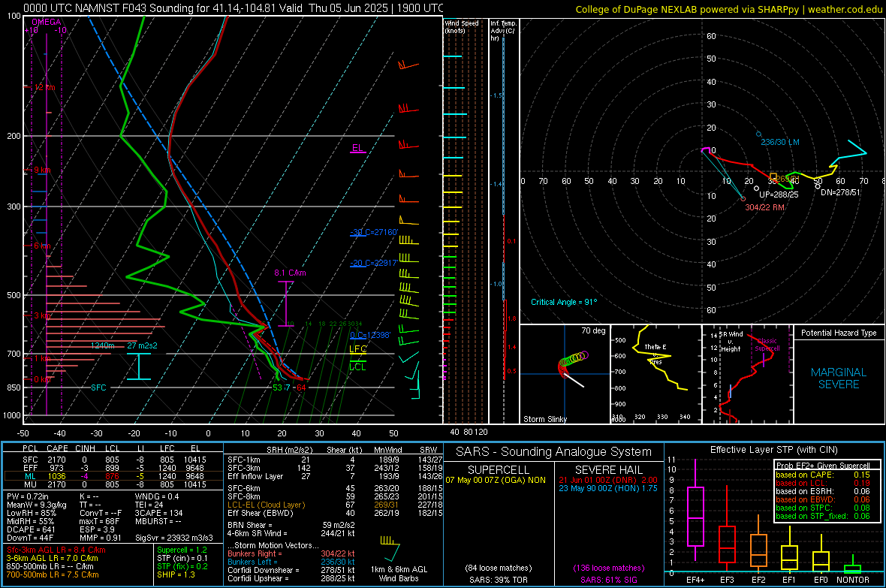This screenshot has height=588, width=886.
Task: Select the highlighted ML parcel row
Action: pyautogui.click(x=113, y=476)
